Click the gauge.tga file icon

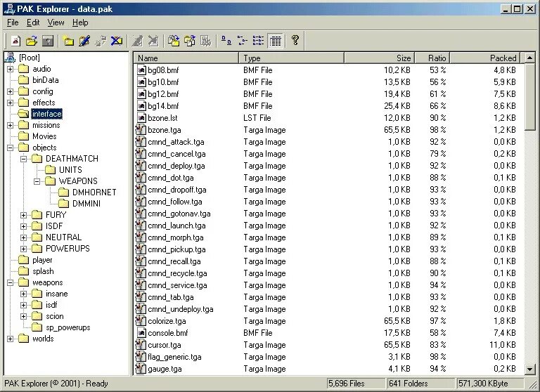140,369
